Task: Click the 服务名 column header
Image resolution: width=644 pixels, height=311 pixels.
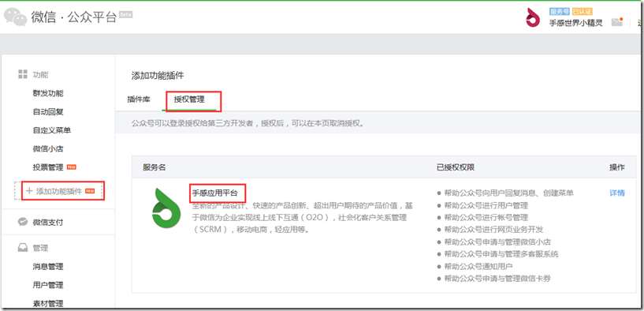Action: (x=154, y=167)
